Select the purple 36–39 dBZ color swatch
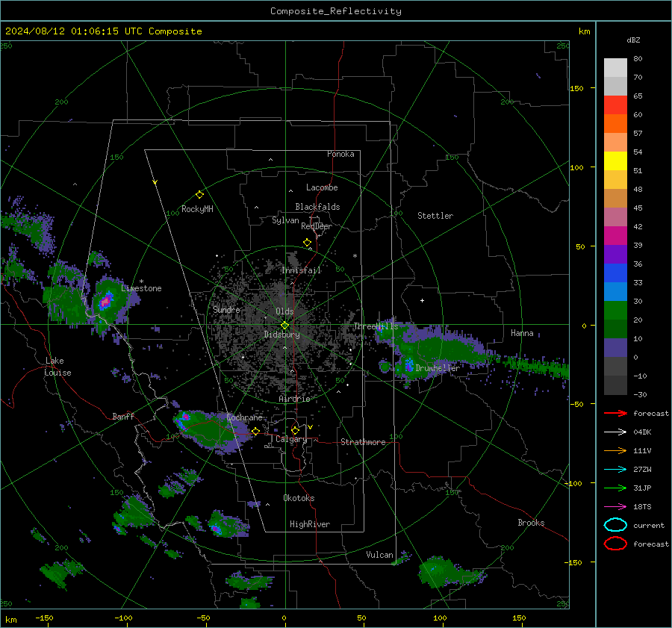 pos(615,255)
